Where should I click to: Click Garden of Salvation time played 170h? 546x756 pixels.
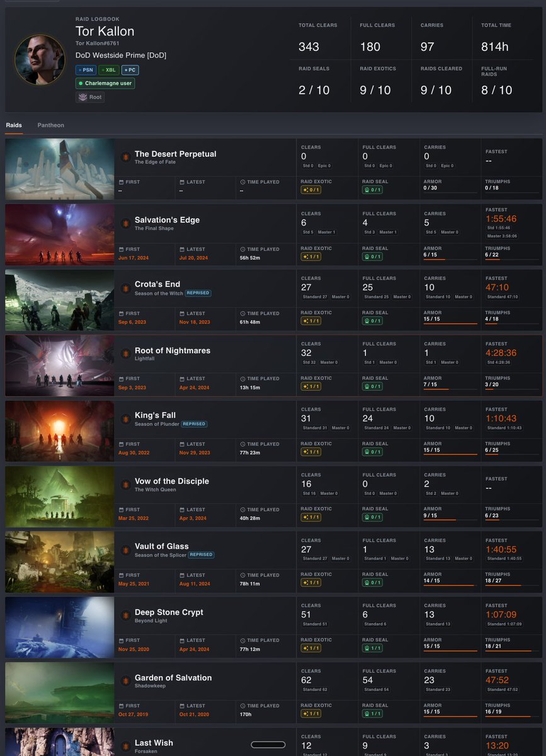[x=246, y=714]
